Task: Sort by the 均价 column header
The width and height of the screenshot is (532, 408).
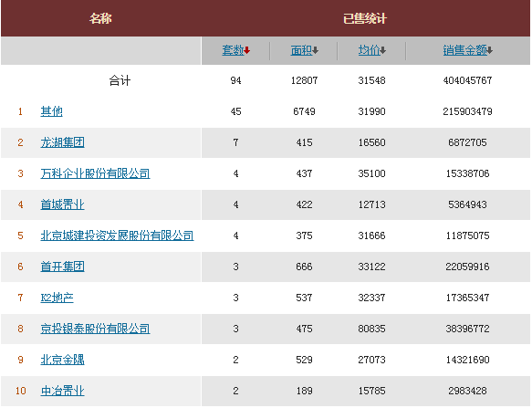Action: pos(370,50)
